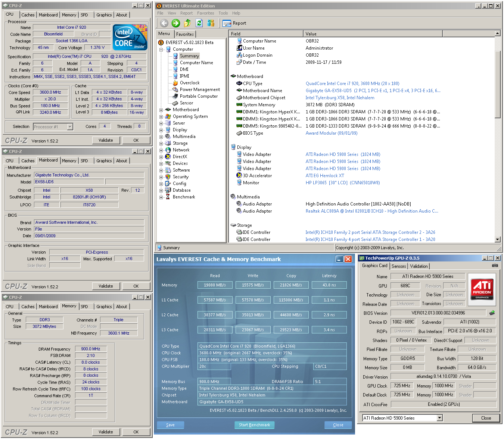
Task: Click the Display section icon in report
Action: click(x=233, y=147)
